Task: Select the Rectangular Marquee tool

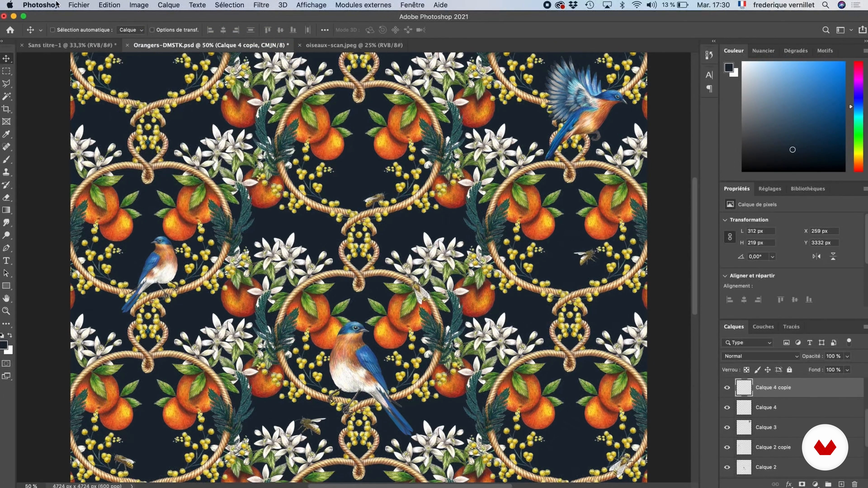Action: coord(6,71)
